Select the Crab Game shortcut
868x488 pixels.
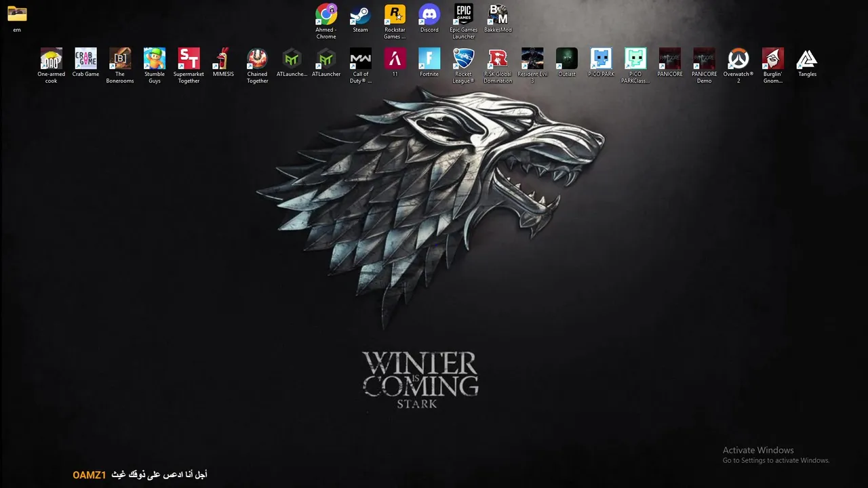click(x=85, y=58)
